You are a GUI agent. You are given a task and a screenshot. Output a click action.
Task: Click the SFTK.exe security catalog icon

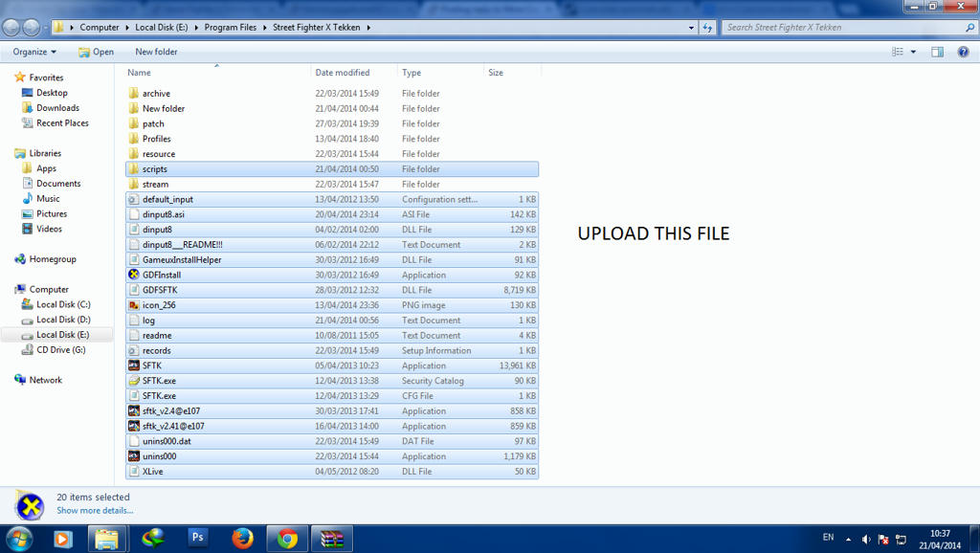click(x=133, y=381)
